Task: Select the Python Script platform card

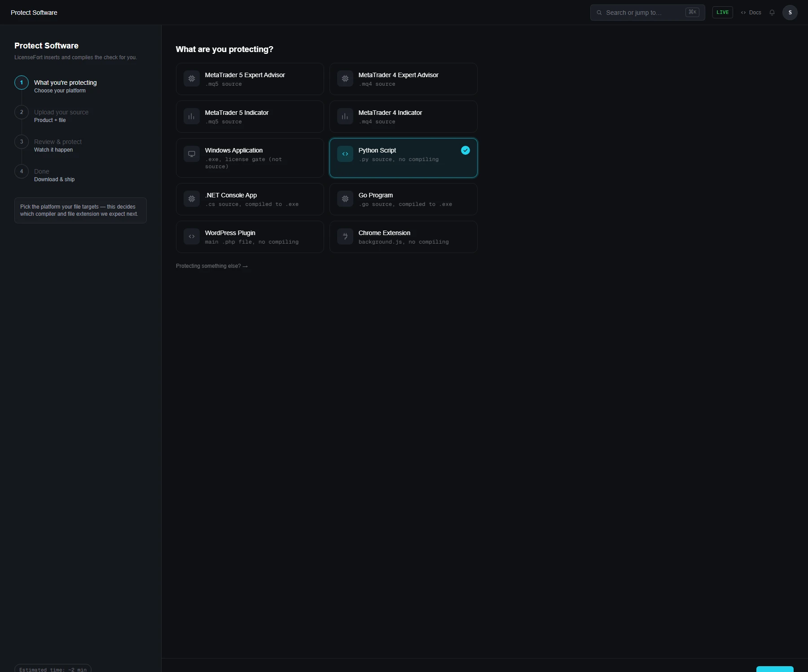Action: [x=404, y=158]
